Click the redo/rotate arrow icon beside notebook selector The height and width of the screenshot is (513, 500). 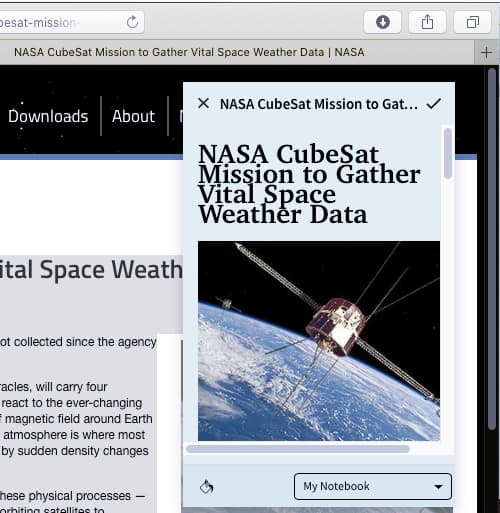point(207,487)
